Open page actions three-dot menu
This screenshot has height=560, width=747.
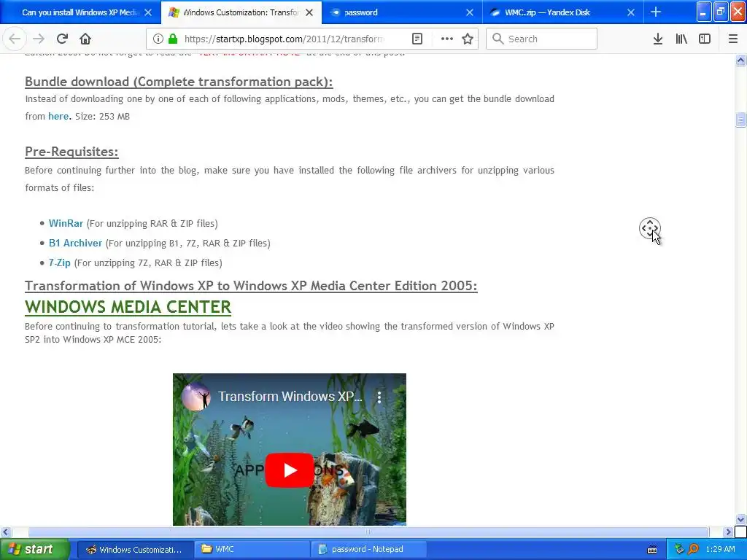[x=447, y=39]
